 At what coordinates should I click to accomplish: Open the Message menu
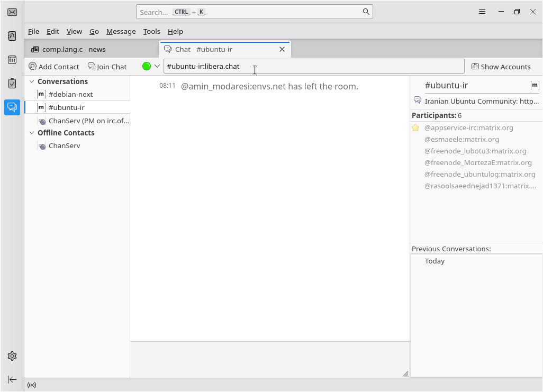coord(121,31)
